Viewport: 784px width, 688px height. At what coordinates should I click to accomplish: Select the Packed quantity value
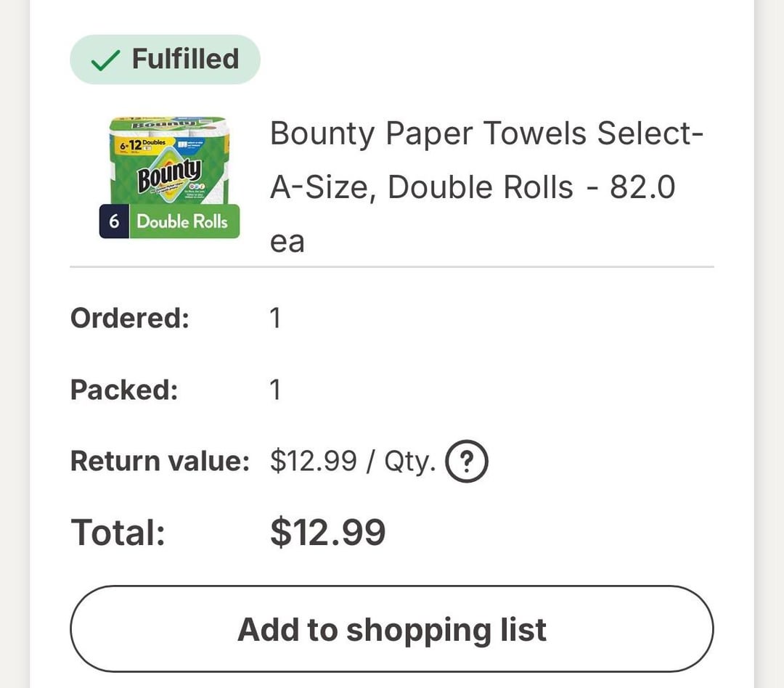(x=275, y=390)
